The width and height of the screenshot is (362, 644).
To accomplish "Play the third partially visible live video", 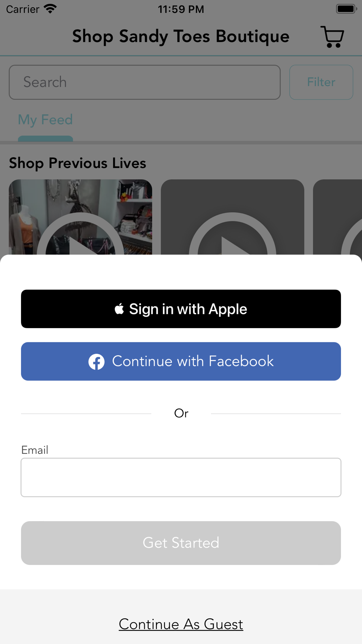I will click(337, 217).
